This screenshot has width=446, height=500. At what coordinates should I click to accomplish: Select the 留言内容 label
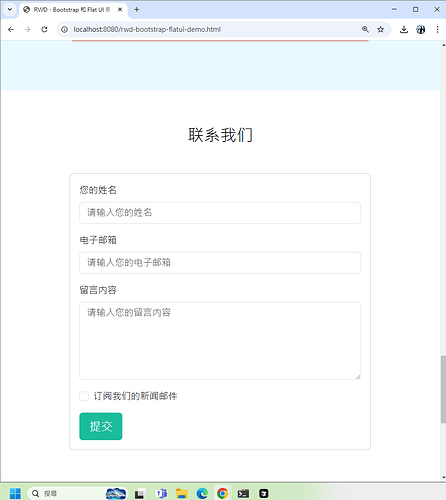point(98,290)
